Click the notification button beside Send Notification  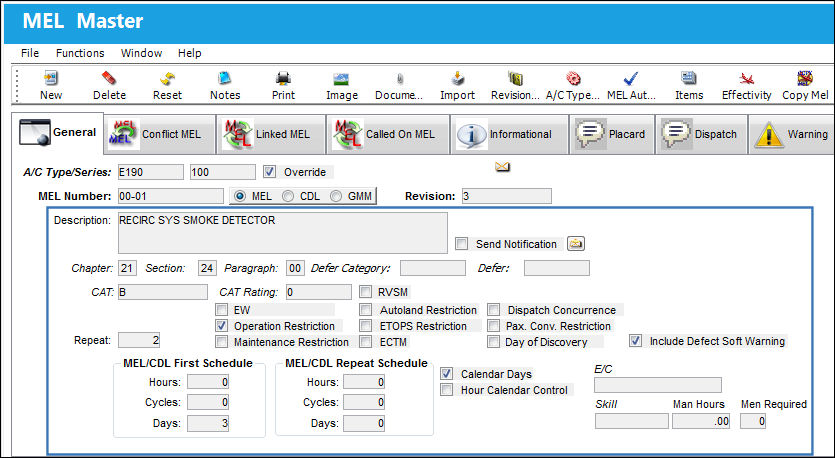tap(576, 243)
